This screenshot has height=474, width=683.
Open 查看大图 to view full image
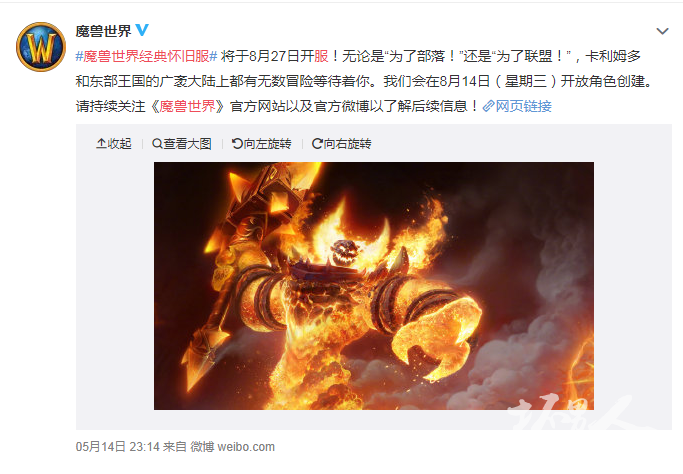182,143
